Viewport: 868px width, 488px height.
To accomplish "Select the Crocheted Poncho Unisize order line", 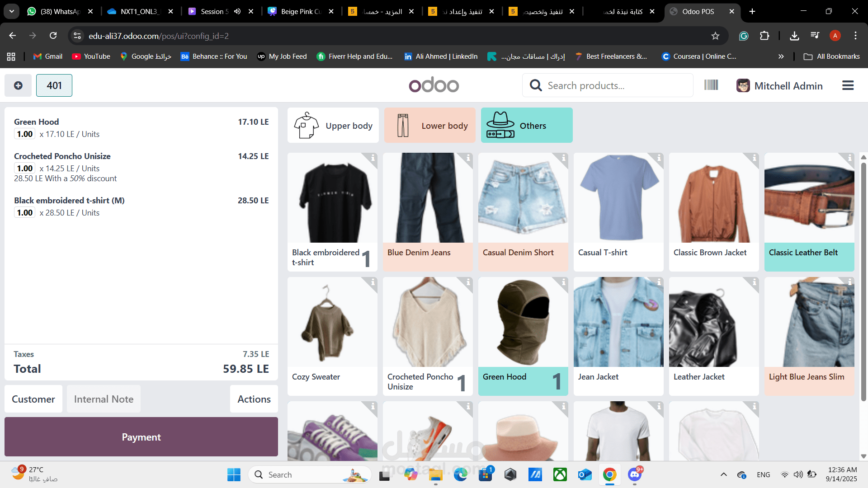I will click(141, 167).
